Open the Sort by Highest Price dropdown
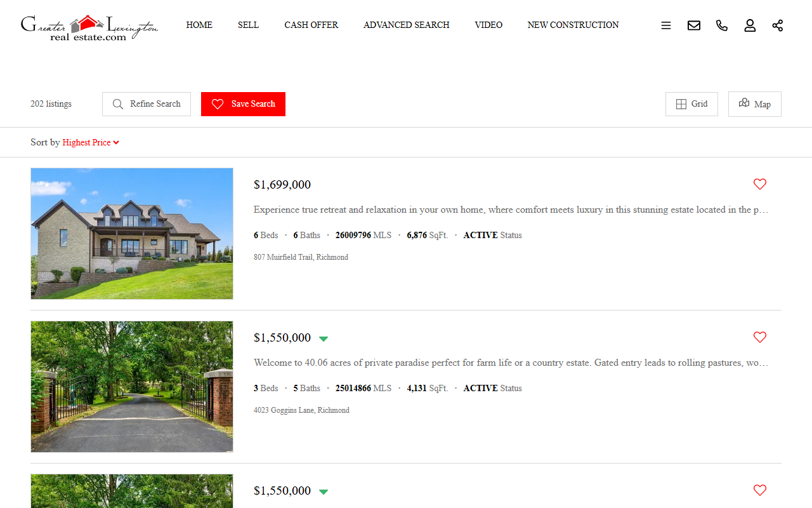 click(x=91, y=143)
